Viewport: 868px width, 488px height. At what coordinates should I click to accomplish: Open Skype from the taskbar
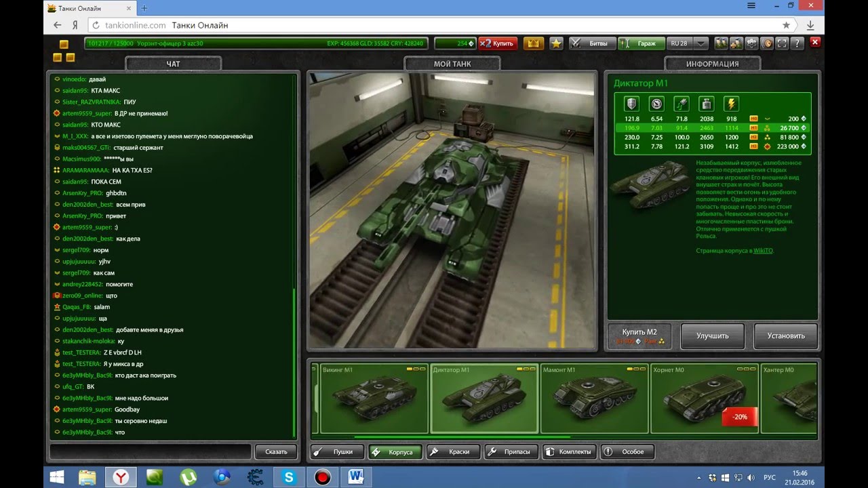[x=289, y=477]
